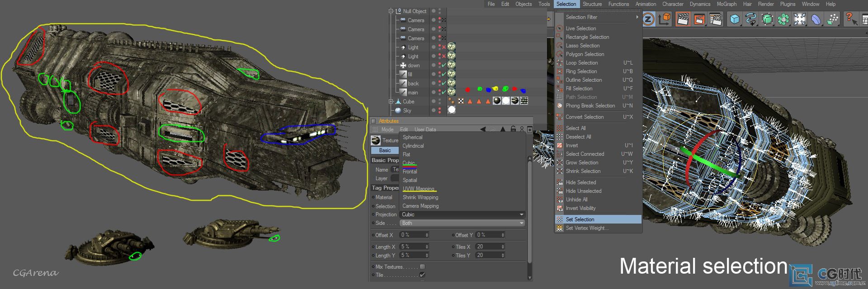The height and width of the screenshot is (289, 868).
Task: Toggle the green enable checkmark for main
Action: tap(444, 92)
